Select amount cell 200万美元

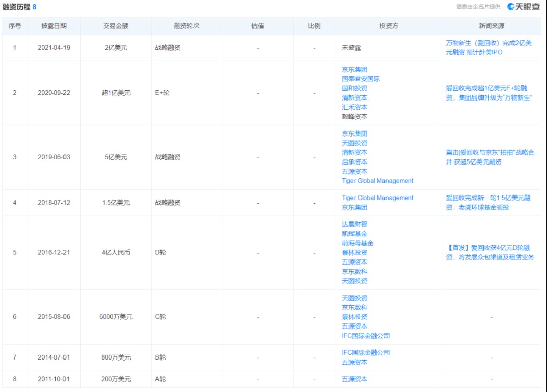(x=116, y=379)
